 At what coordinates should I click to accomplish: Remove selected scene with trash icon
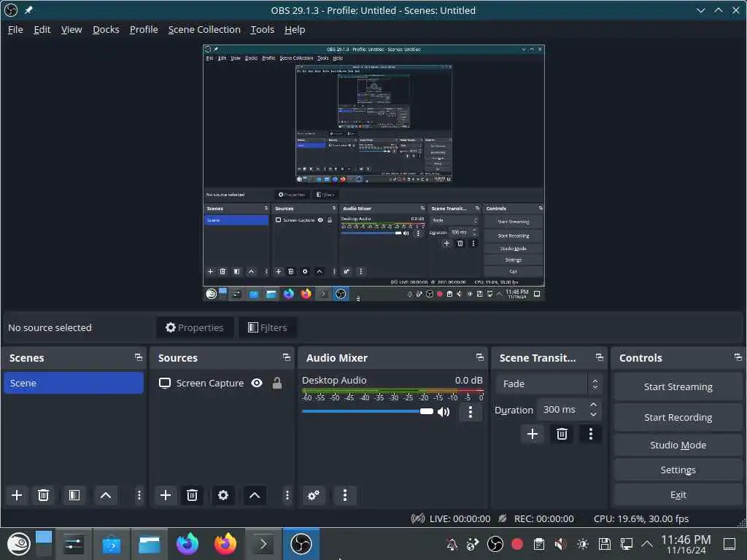tap(43, 495)
